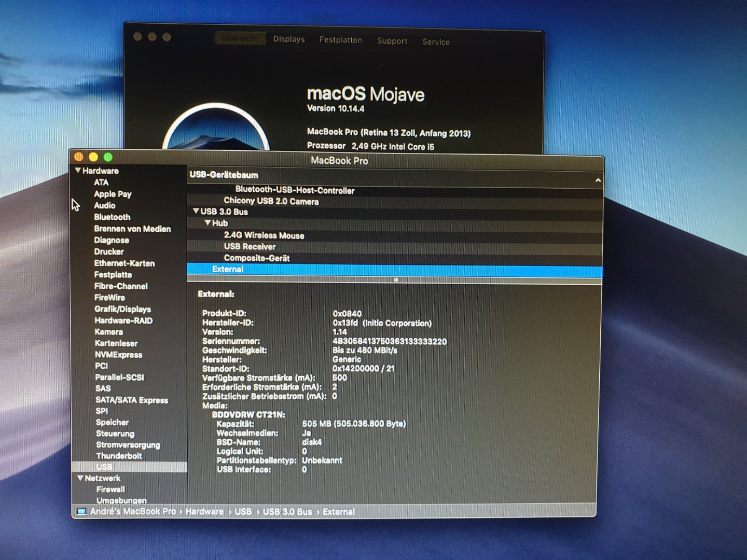Collapse the Hardware section in sidebar
The width and height of the screenshot is (747, 560).
[x=78, y=170]
